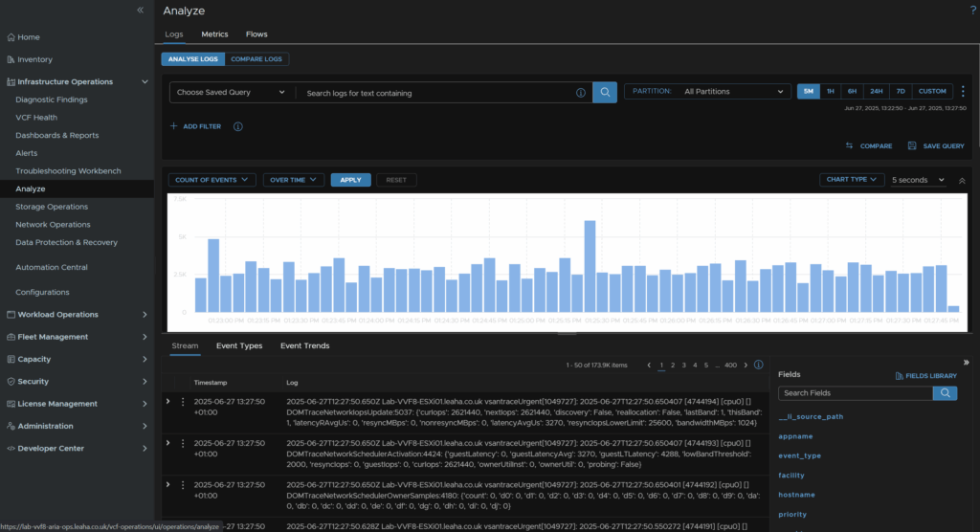980x532 pixels.
Task: Click the Capacity sidebar icon
Action: [x=11, y=359]
